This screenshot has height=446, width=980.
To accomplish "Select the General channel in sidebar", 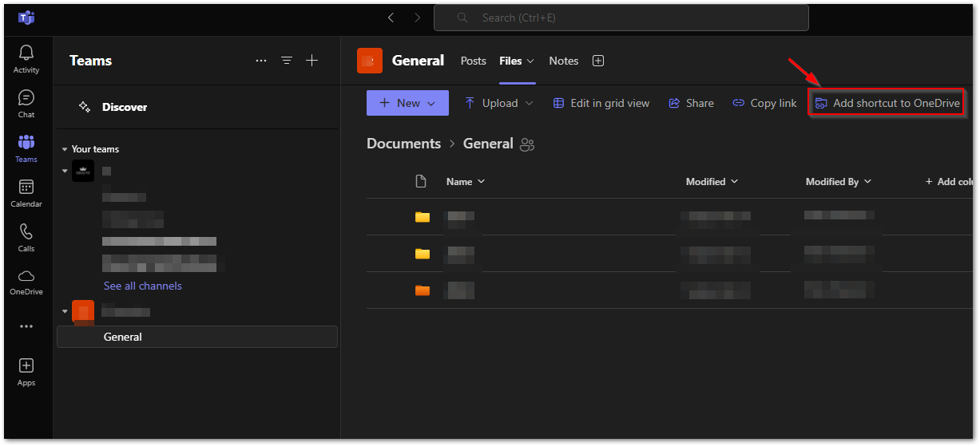I will coord(197,337).
